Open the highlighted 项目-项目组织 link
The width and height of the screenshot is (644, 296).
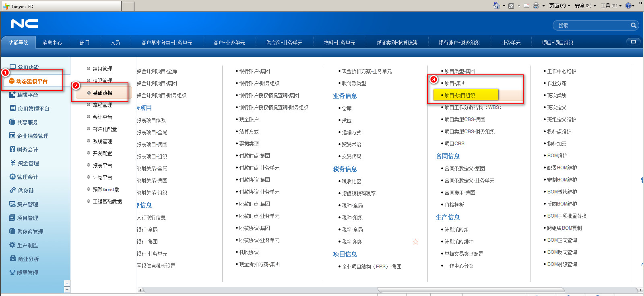tap(460, 95)
